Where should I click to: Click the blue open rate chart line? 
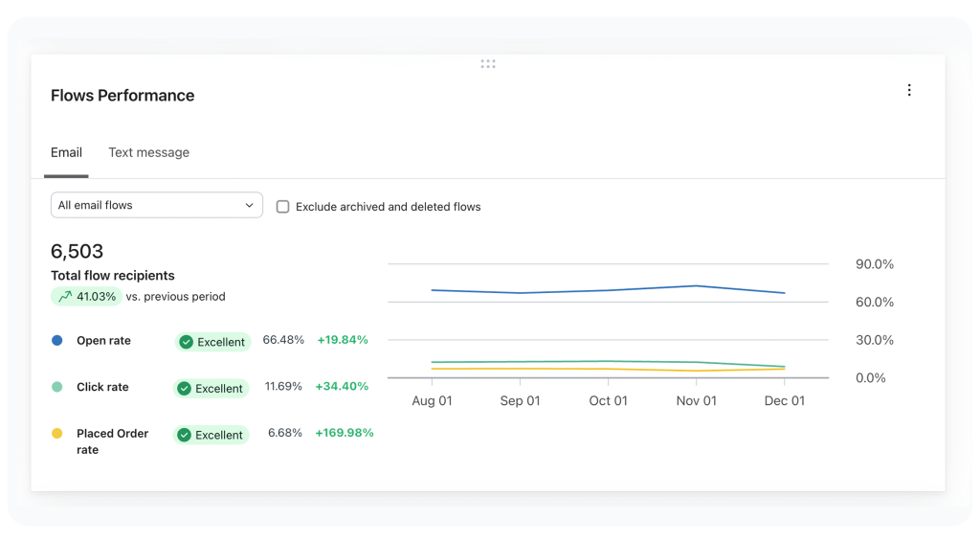coord(608,290)
